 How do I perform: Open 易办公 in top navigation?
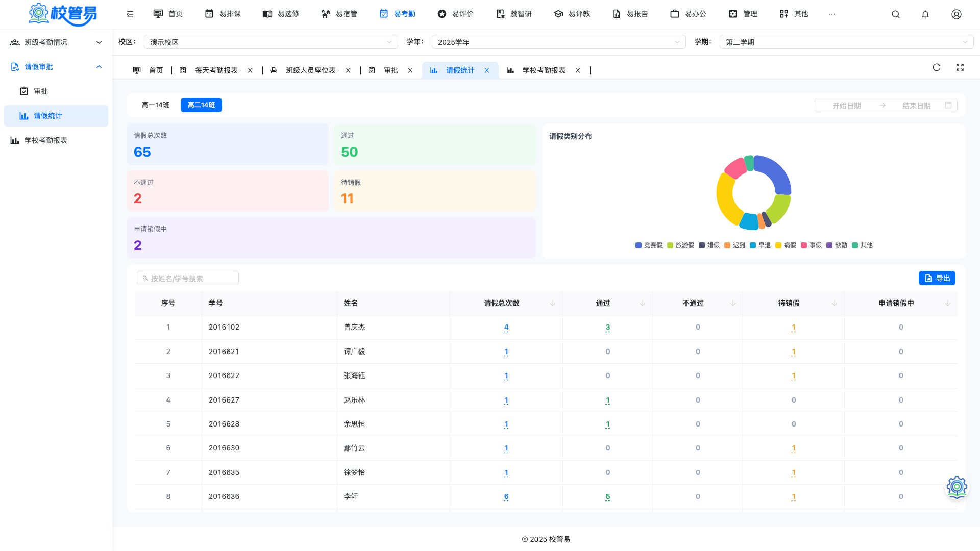point(689,14)
